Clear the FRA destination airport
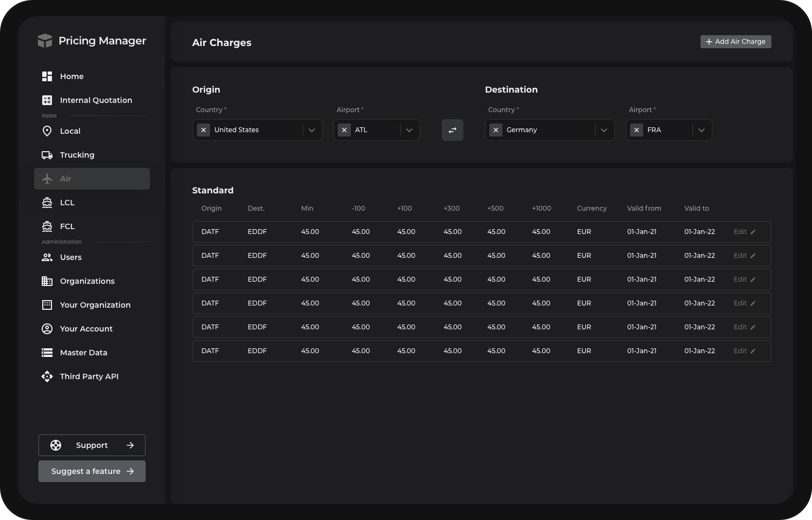812x520 pixels. 637,130
